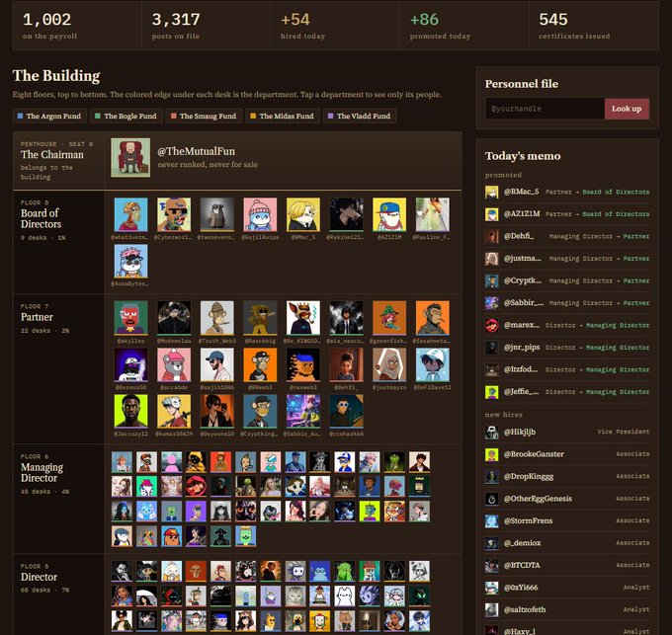The width and height of the screenshot is (672, 635).
Task: Open @DropKinggg new hire entry
Action: coord(567,476)
